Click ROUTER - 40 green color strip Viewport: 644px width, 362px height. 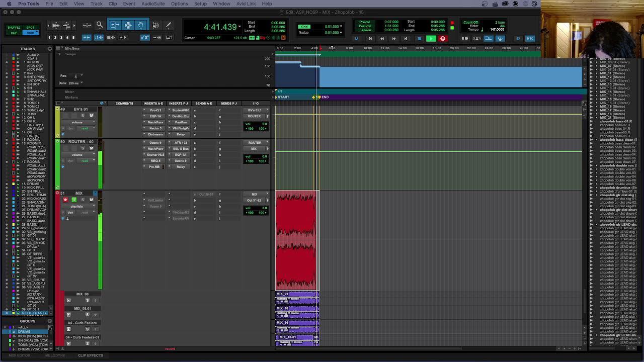point(57,164)
